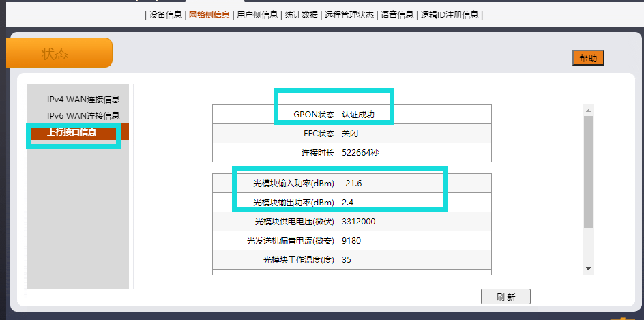Switch to the 用户侧信息 tab

click(257, 15)
